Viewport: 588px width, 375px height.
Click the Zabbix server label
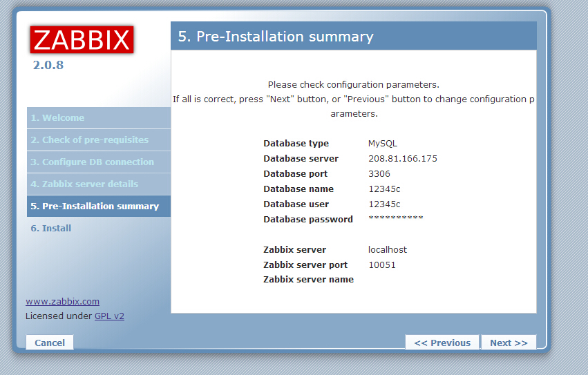(294, 250)
